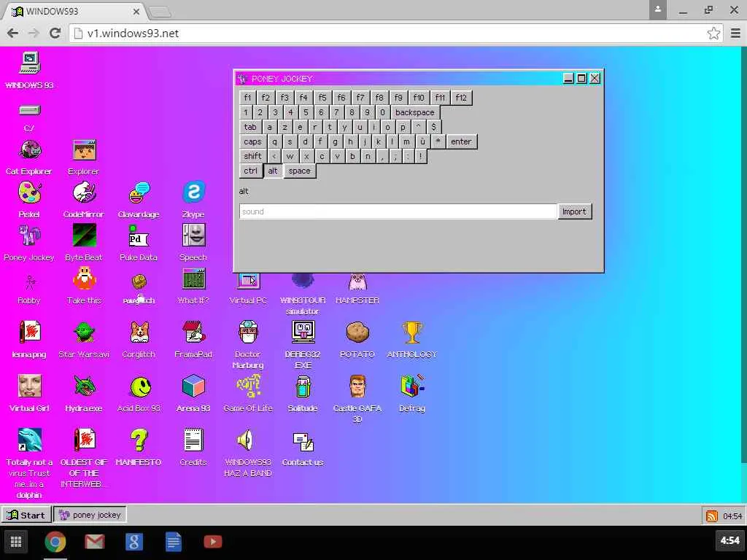This screenshot has height=560, width=747.
Task: Open Hydra.exe icon
Action: [x=85, y=386]
